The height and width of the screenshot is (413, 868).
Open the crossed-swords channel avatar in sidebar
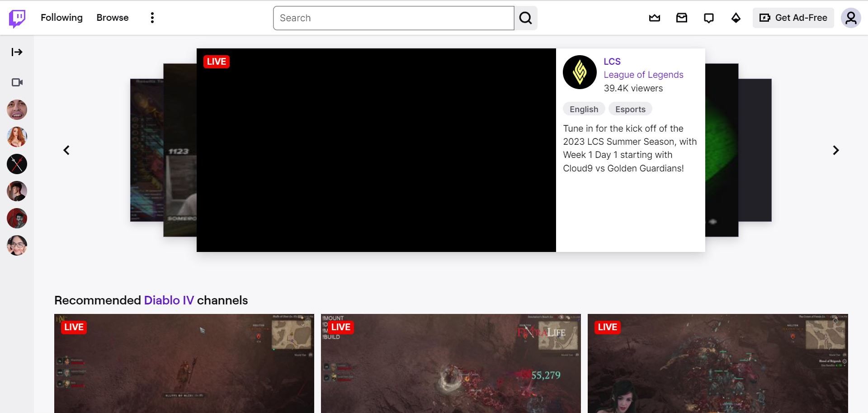[17, 164]
